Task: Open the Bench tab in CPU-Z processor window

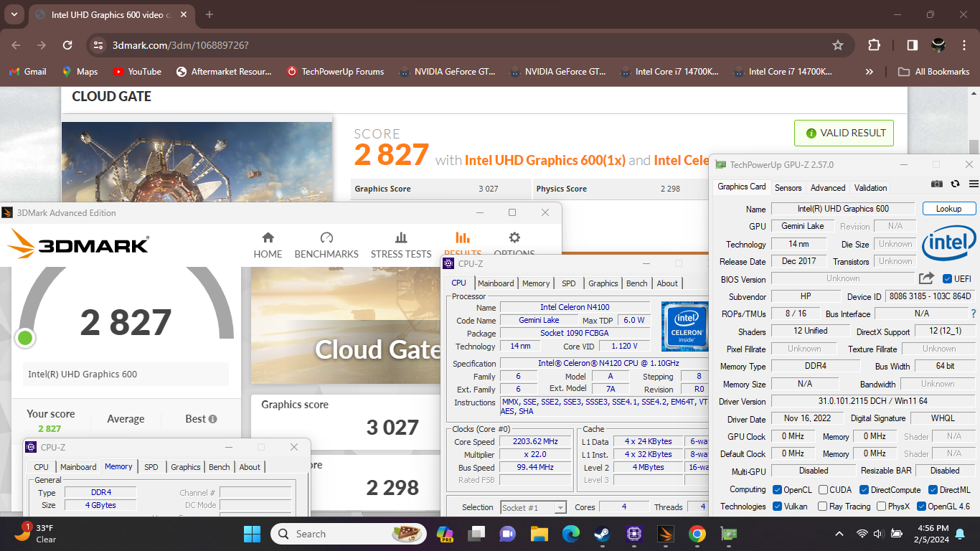Action: [636, 283]
